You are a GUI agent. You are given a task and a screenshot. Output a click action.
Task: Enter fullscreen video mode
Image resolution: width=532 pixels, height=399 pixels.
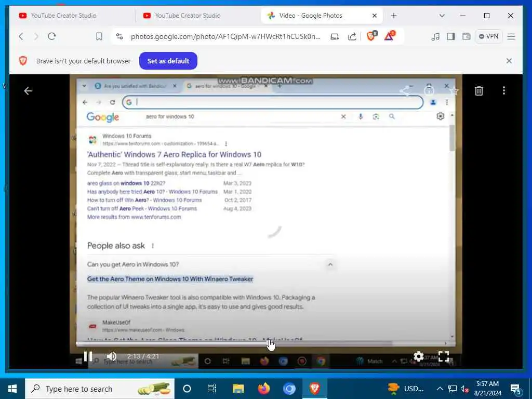click(x=444, y=356)
